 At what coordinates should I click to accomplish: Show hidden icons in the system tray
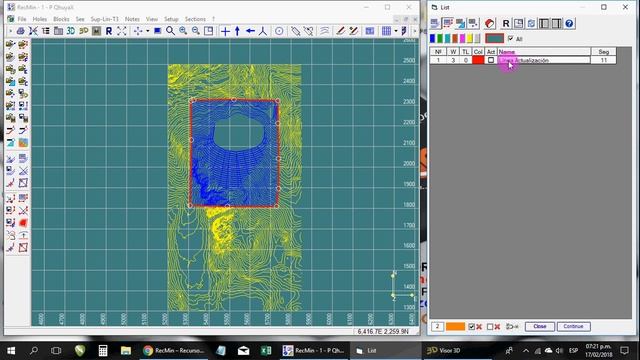(x=526, y=350)
